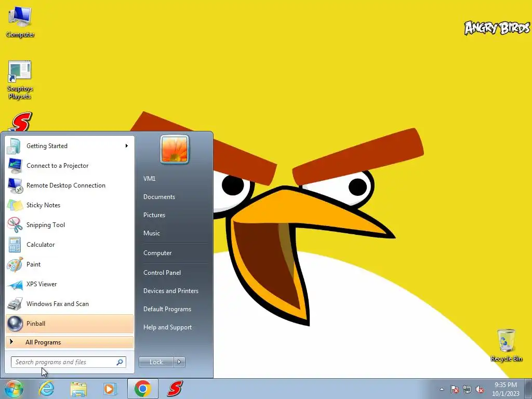
Task: Click the Souptoys red S taskbar icon
Action: 175,389
